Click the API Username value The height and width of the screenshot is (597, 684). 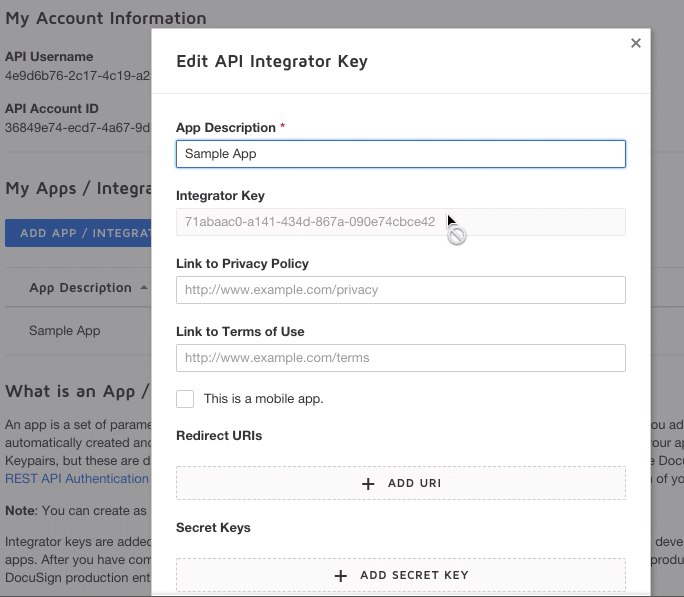(x=77, y=76)
